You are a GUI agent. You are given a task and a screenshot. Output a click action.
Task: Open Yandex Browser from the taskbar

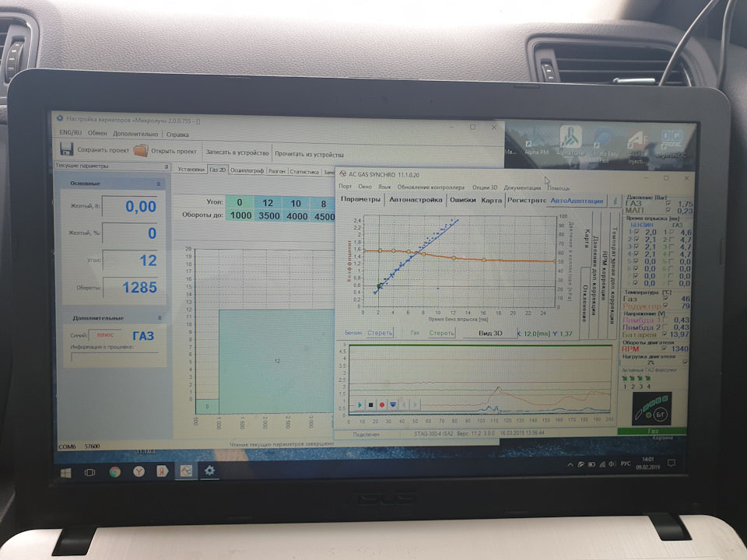139,471
